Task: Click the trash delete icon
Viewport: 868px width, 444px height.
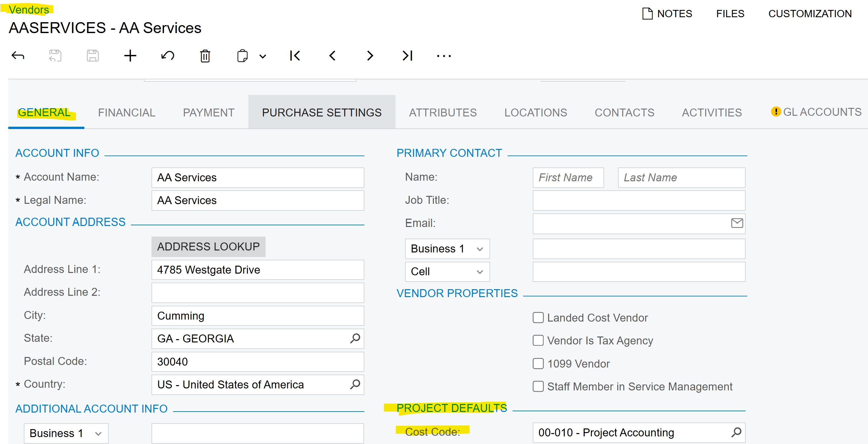Action: 205,56
